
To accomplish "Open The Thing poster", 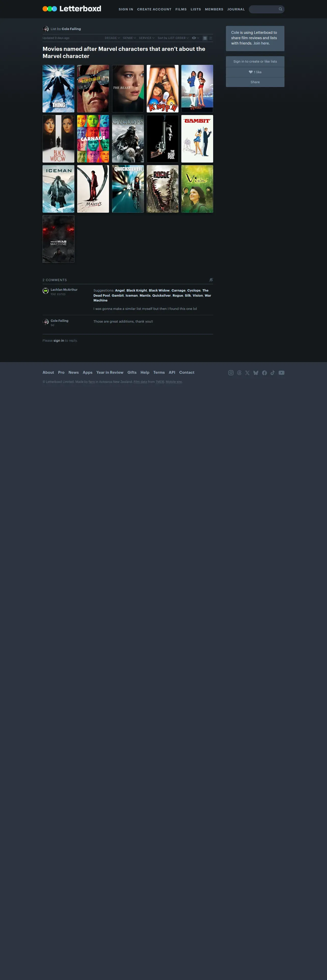I will point(59,89).
